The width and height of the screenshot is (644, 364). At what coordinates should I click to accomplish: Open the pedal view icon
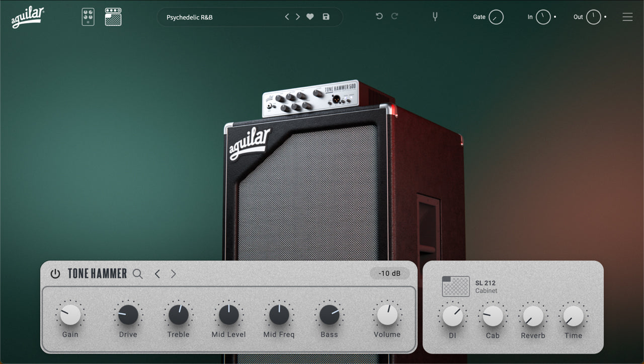(88, 17)
